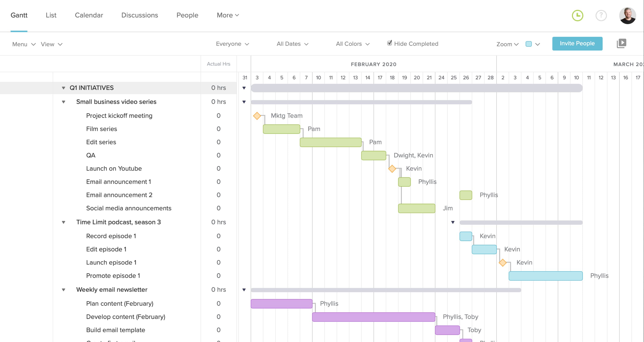The width and height of the screenshot is (644, 342).
Task: Toggle the Hide Completed checkbox
Action: 389,43
